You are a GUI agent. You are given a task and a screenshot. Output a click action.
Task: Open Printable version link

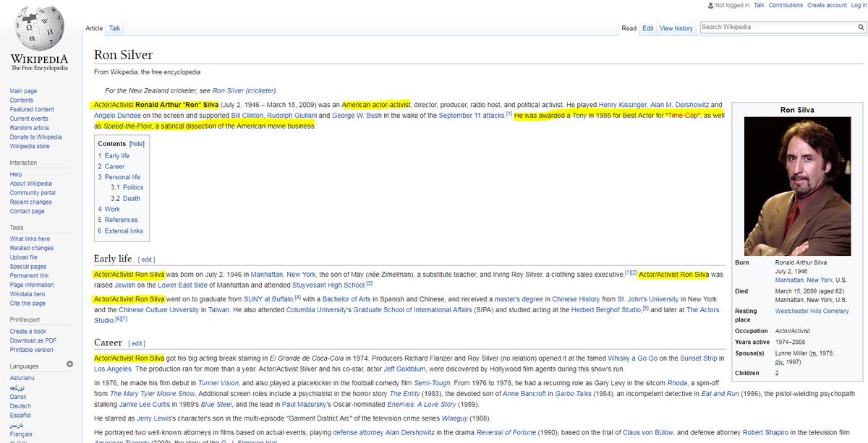[31, 350]
